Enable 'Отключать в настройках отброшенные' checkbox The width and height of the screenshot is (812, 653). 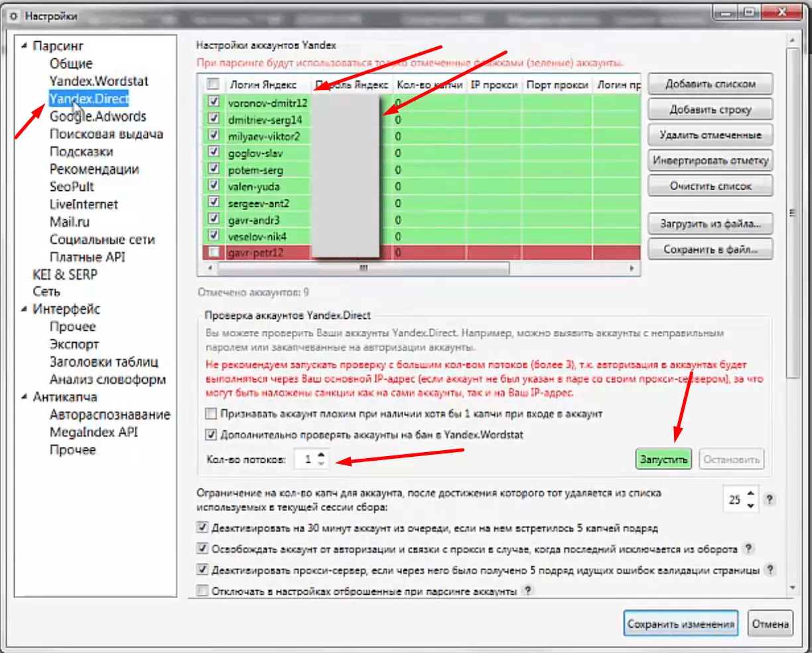pyautogui.click(x=202, y=590)
